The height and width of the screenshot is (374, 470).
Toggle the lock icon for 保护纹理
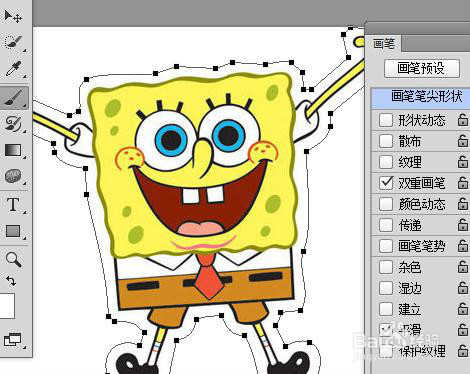(463, 350)
